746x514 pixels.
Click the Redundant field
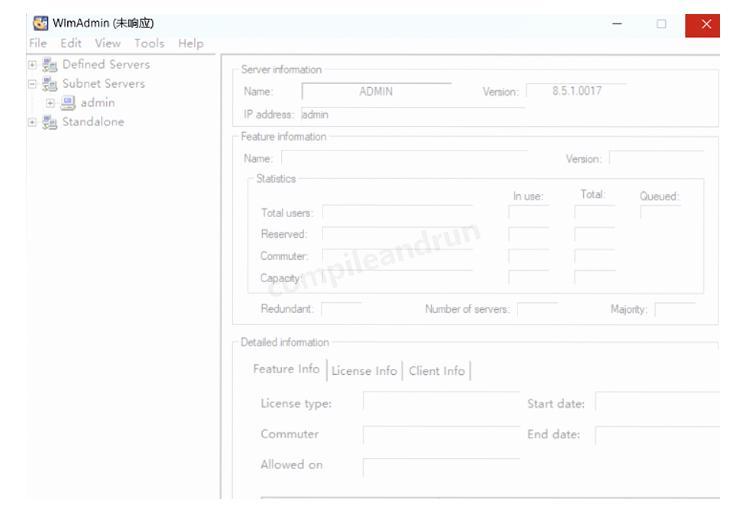(341, 309)
